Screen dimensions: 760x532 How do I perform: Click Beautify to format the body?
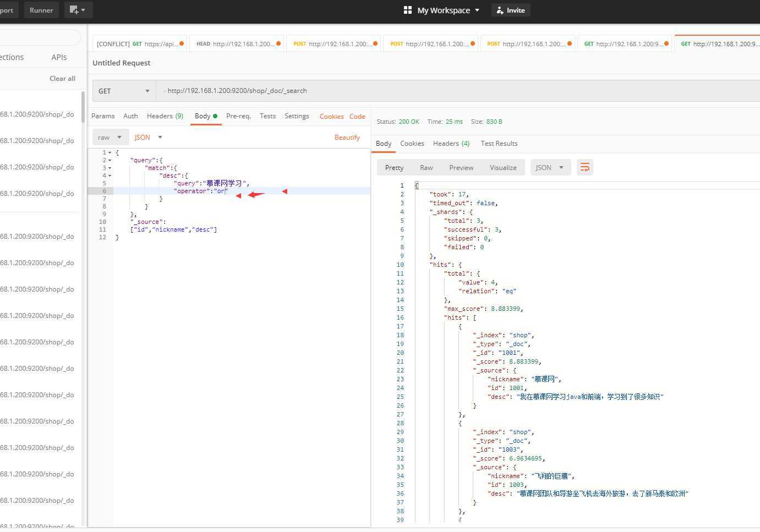347,138
